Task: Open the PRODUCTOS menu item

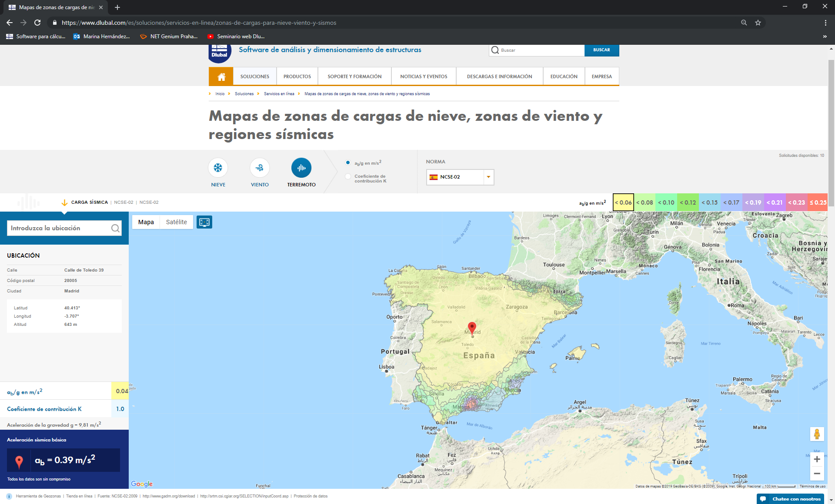Action: (297, 76)
